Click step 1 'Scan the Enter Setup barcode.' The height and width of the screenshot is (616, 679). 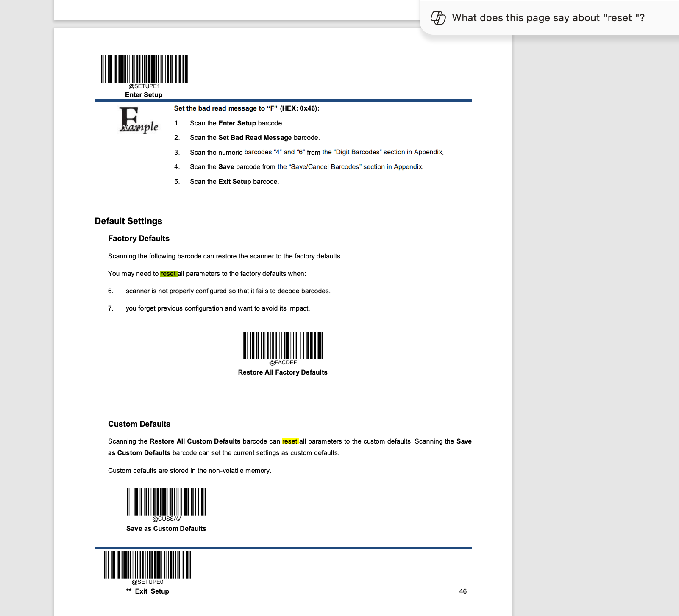point(237,123)
